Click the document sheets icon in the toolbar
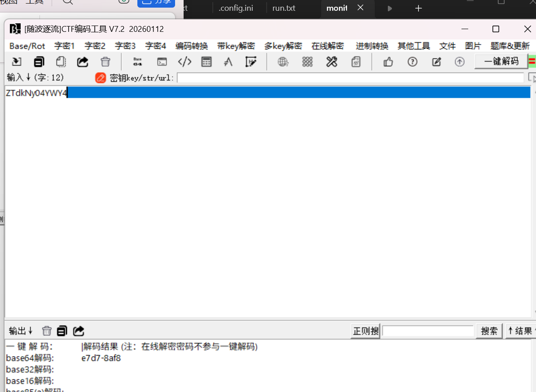 356,62
